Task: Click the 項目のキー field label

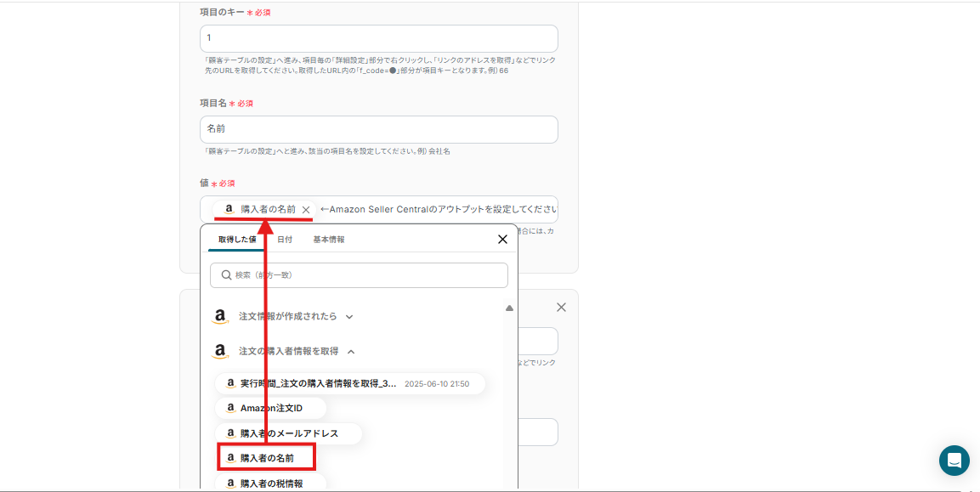Action: tap(222, 12)
